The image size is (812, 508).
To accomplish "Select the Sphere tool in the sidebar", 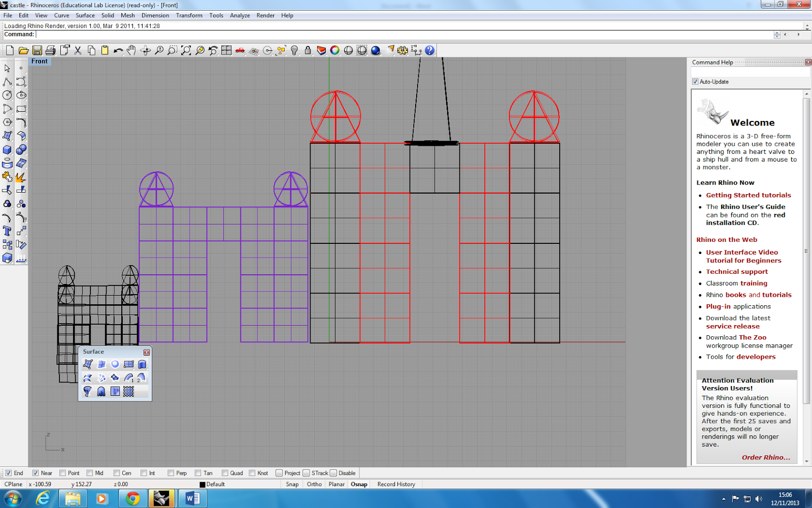I will click(22, 149).
